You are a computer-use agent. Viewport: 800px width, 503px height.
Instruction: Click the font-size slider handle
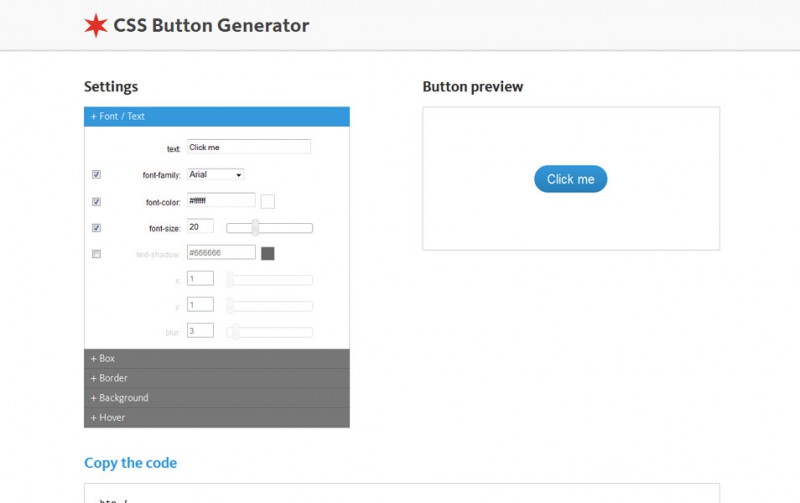click(x=255, y=228)
